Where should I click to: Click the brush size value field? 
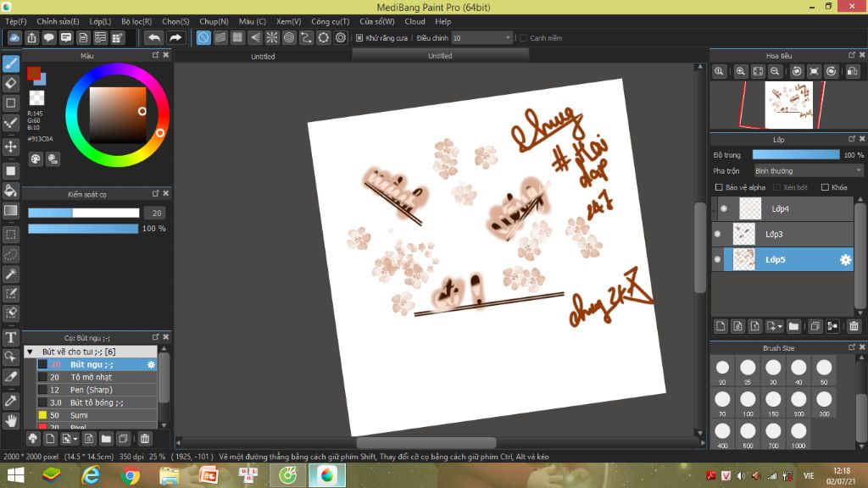click(156, 213)
